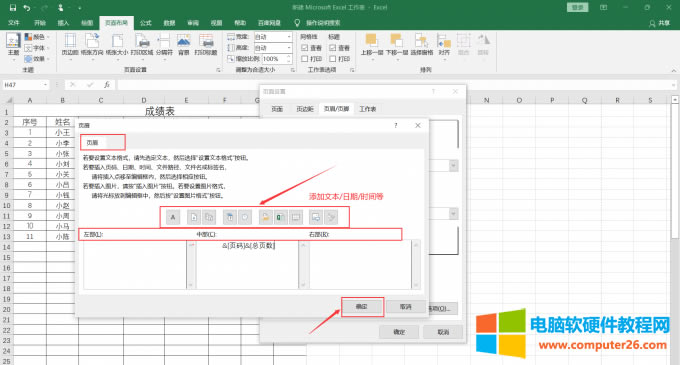Toggle the 标题 查看 checkbox
The image size is (680, 365).
(x=333, y=48)
